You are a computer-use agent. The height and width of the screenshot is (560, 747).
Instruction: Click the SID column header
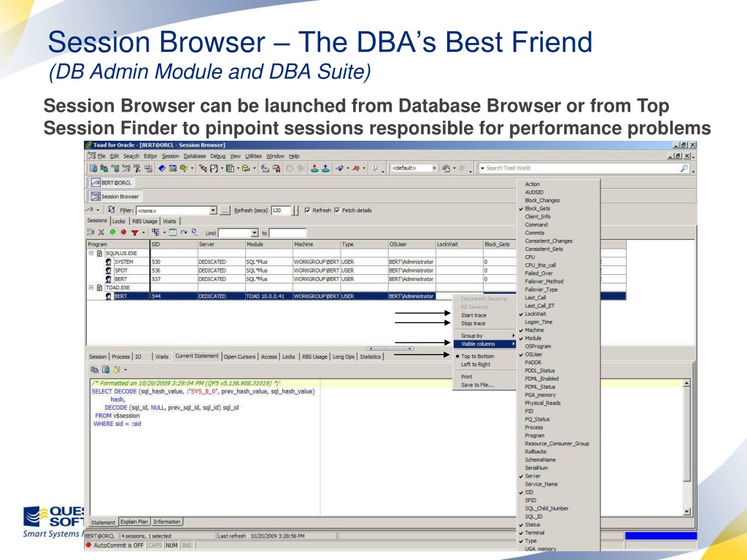pyautogui.click(x=174, y=244)
